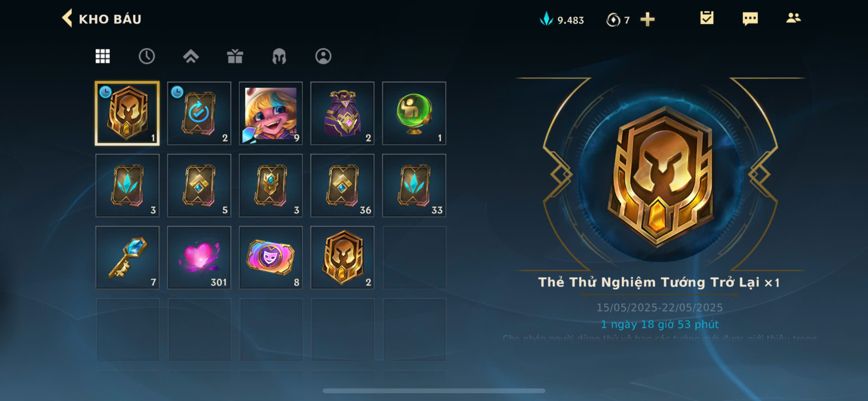Viewport: 868px width, 401px height.
Task: Select the champion helmet filter tab
Action: (x=279, y=56)
